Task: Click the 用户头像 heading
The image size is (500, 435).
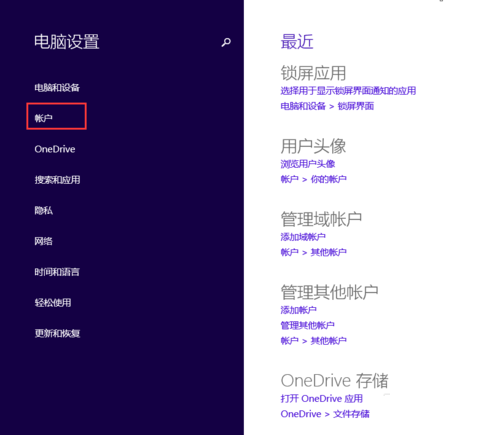Action: [x=313, y=146]
